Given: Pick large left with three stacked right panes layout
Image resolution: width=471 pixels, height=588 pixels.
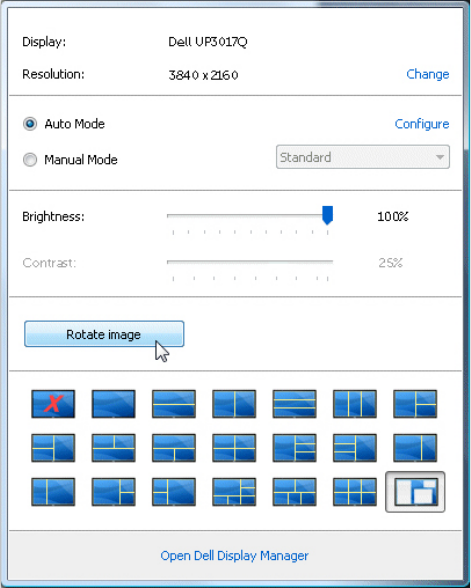Looking at the screenshot, I should coord(294,448).
